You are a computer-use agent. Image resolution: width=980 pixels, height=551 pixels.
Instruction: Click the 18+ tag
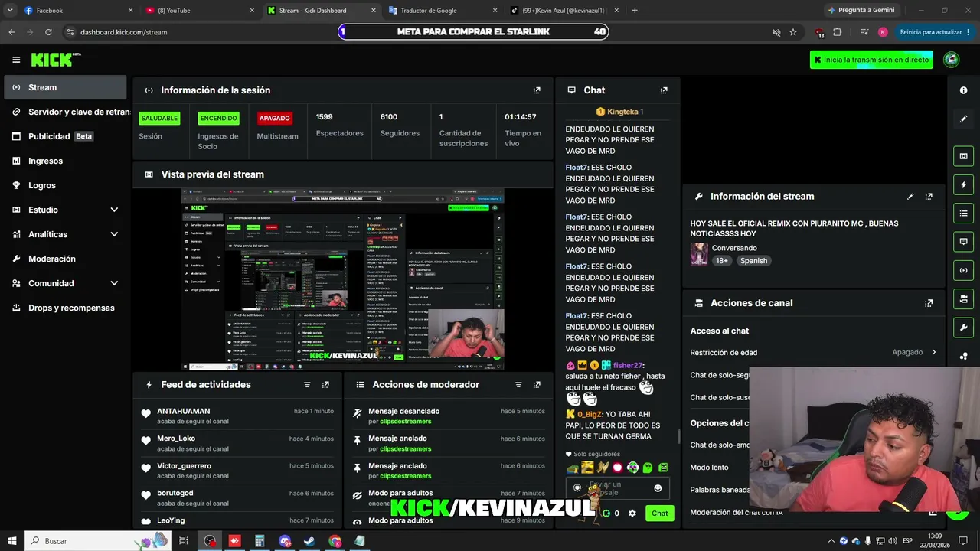pos(722,261)
